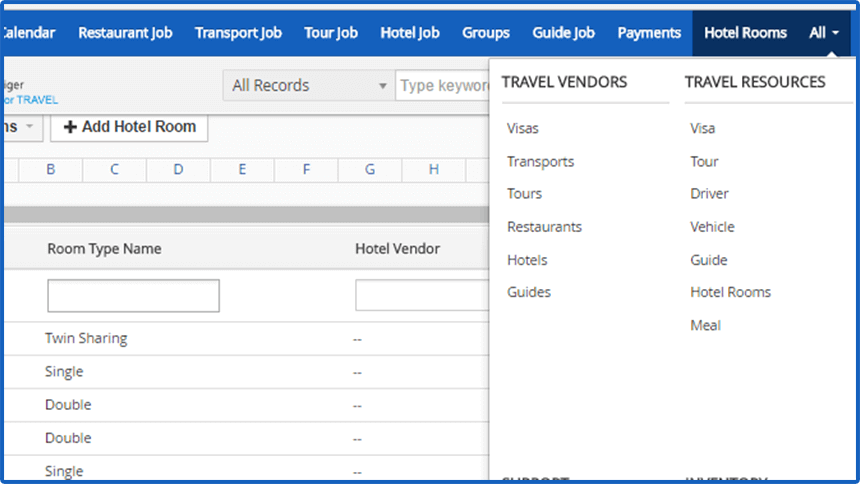860x484 pixels.
Task: Open the Groups tab
Action: click(485, 33)
